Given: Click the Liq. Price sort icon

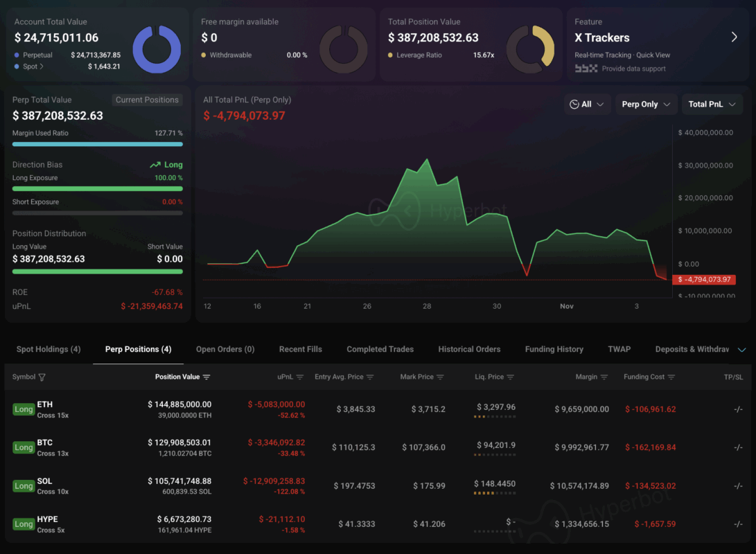Looking at the screenshot, I should (x=511, y=377).
